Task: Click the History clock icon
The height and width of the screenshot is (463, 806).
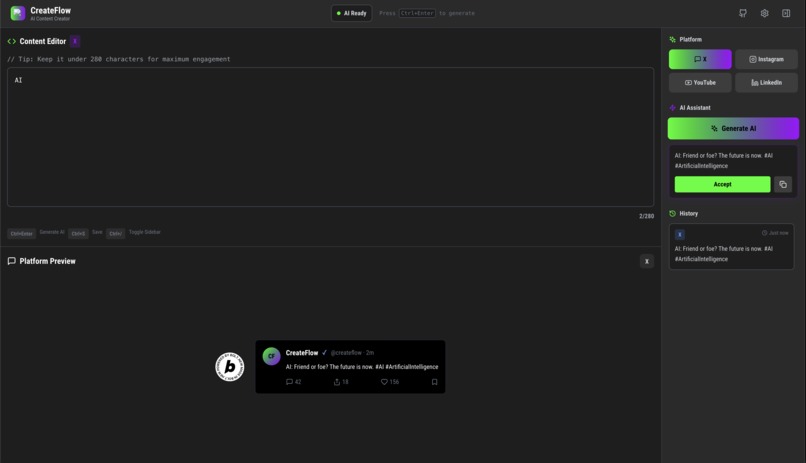Action: (672, 214)
